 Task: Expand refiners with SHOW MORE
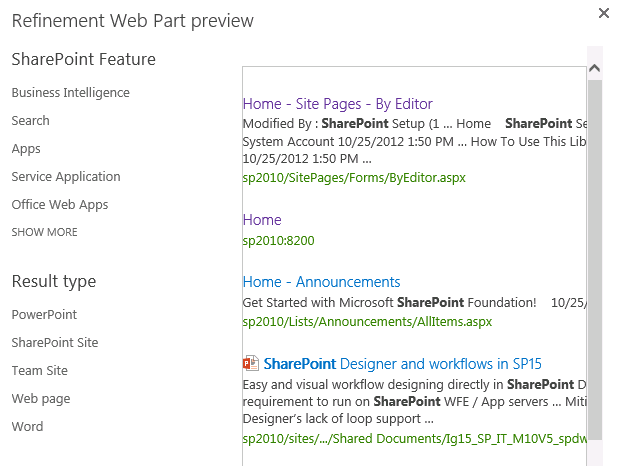pyautogui.click(x=45, y=232)
